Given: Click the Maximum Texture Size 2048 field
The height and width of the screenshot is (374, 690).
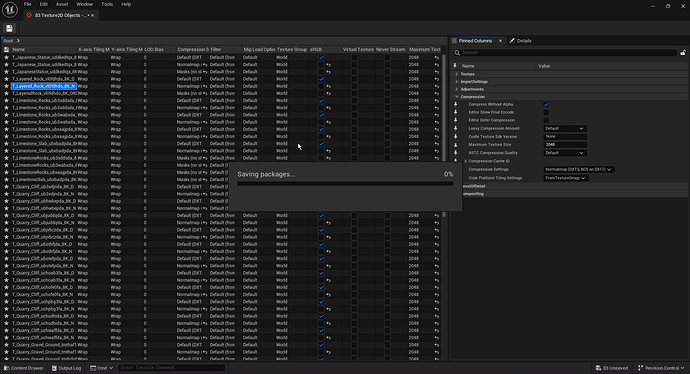Looking at the screenshot, I should [565, 145].
